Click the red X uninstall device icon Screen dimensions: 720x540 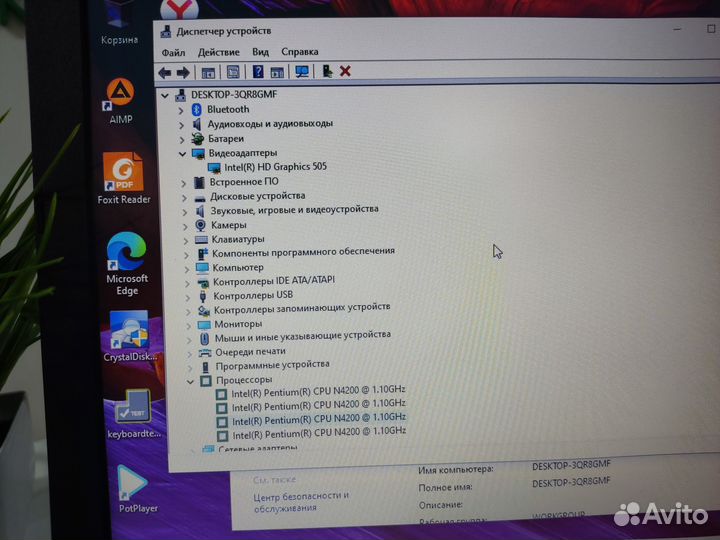coord(345,71)
